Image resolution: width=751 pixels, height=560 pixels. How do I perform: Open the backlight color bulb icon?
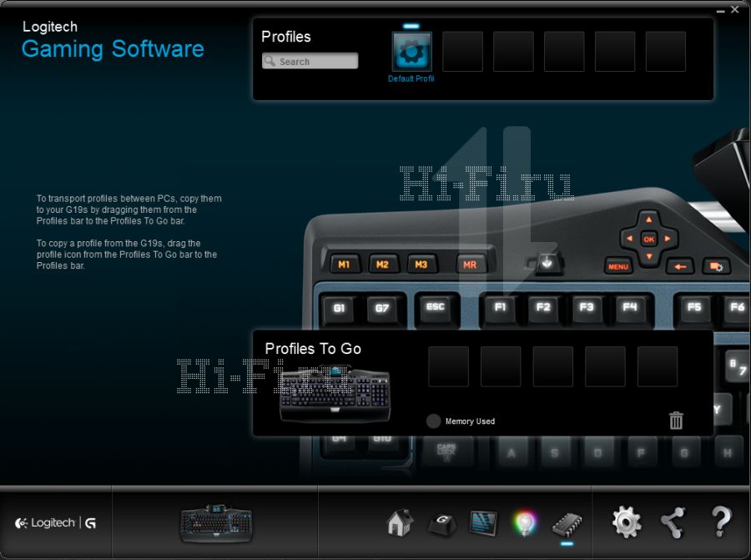(525, 523)
